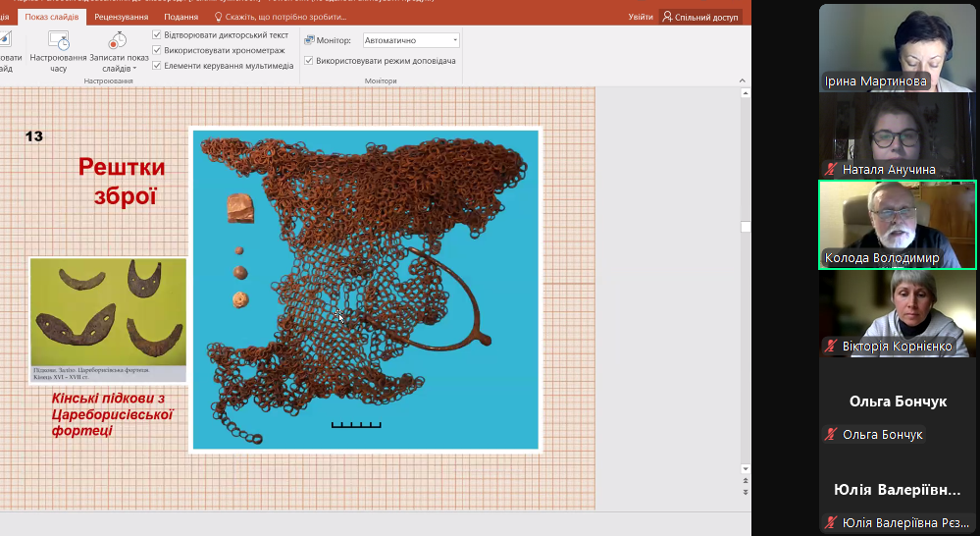Click the Монітор display icon
The width and height of the screenshot is (980, 536).
(x=309, y=40)
